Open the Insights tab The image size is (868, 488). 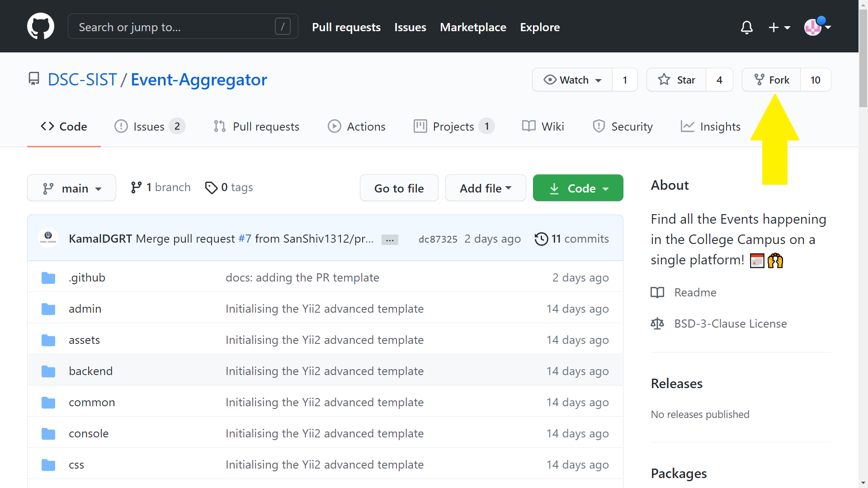pos(711,127)
